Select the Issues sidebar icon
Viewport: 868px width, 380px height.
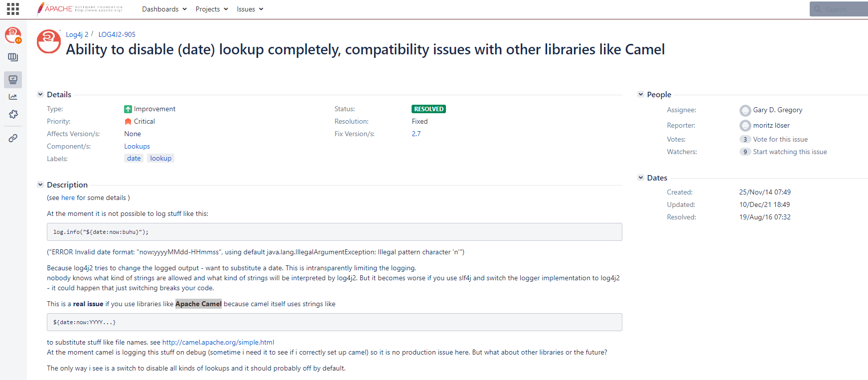tap(13, 80)
